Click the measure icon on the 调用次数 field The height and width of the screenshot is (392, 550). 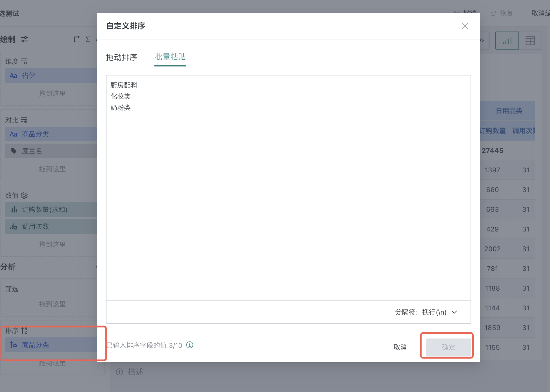pyautogui.click(x=14, y=226)
